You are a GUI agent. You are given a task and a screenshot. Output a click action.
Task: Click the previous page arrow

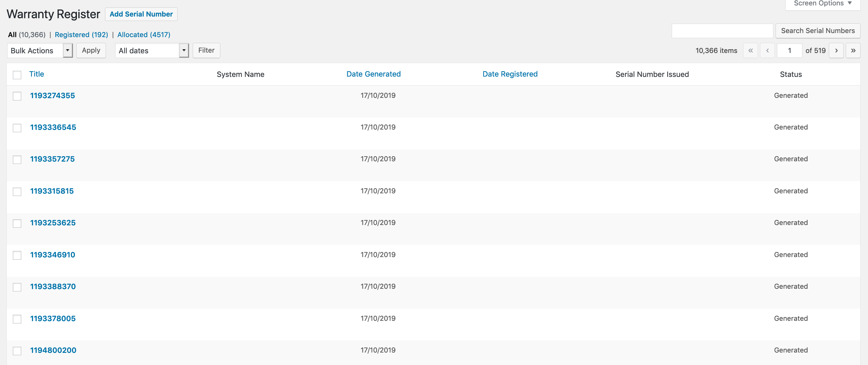(767, 51)
